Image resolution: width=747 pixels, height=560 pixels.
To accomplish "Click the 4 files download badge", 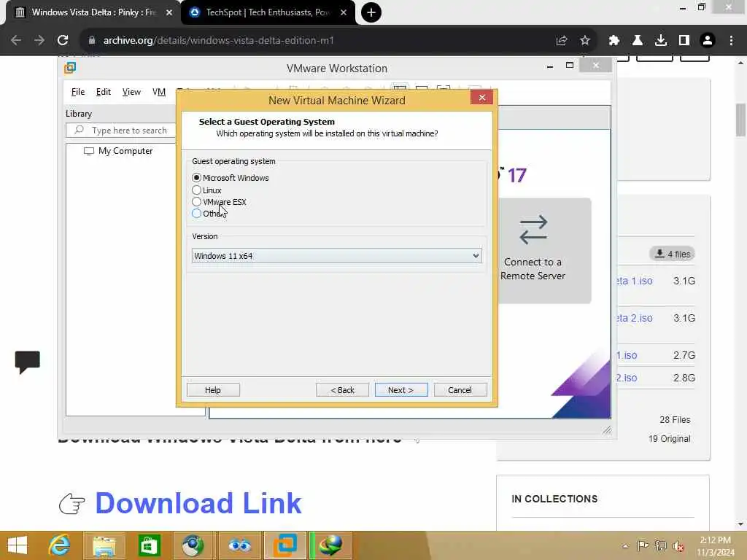I will coord(673,254).
